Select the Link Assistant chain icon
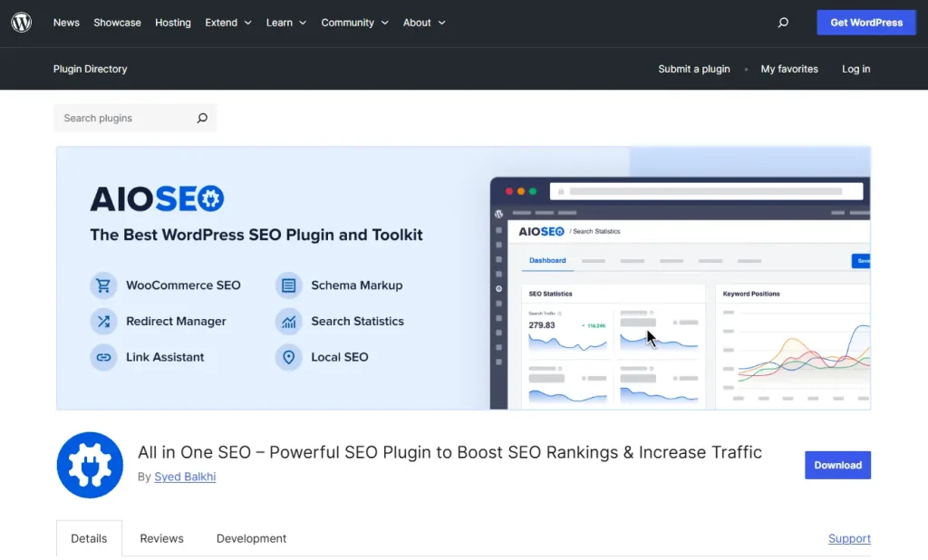This screenshot has width=928, height=560. 103,357
